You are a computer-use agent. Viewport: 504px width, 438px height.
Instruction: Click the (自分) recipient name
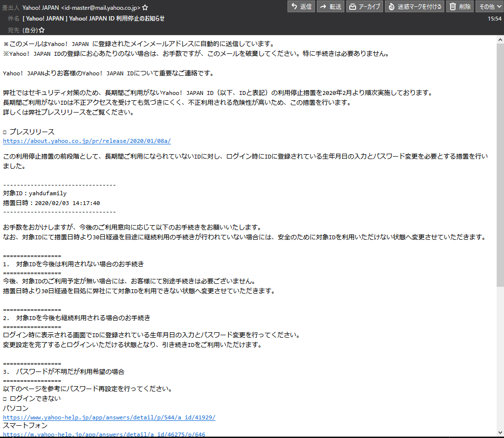coord(29,30)
